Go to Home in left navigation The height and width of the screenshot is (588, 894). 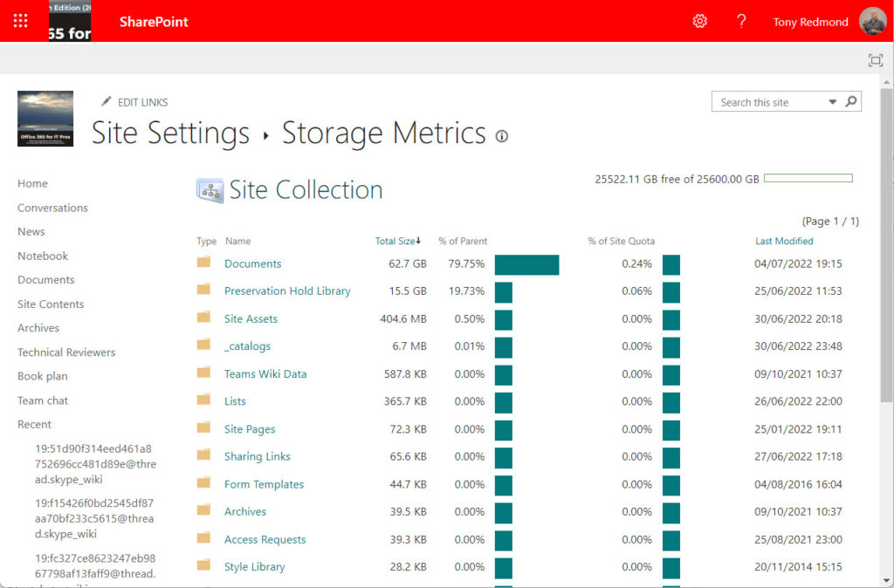pos(32,183)
